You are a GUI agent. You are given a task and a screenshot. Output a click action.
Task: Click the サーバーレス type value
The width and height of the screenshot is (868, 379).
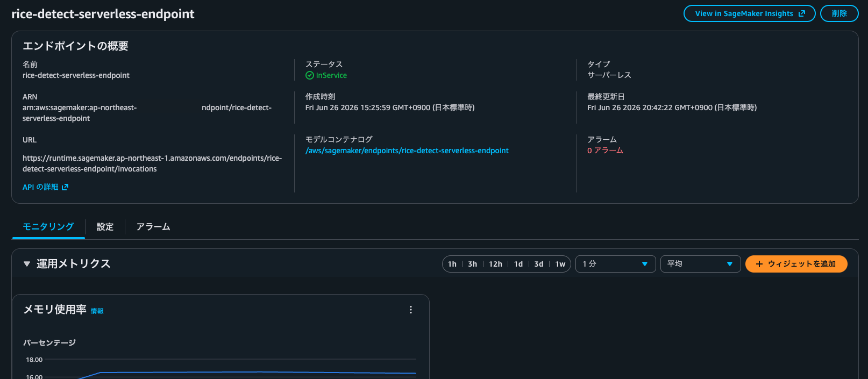(609, 75)
